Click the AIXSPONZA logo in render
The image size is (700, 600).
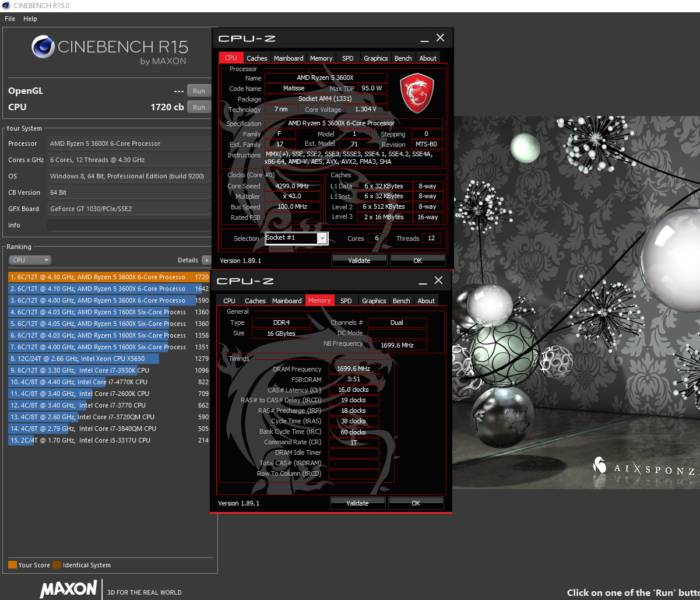(x=646, y=466)
